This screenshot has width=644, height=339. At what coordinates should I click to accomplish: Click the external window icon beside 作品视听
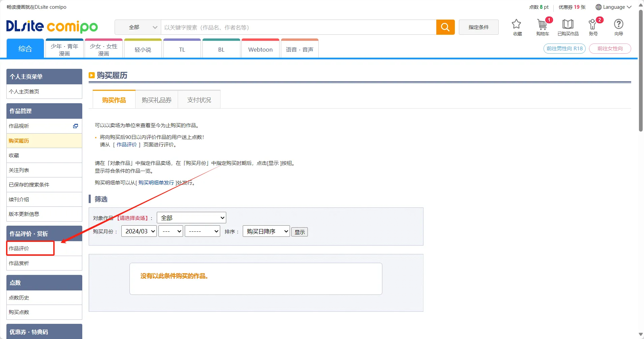(x=76, y=126)
